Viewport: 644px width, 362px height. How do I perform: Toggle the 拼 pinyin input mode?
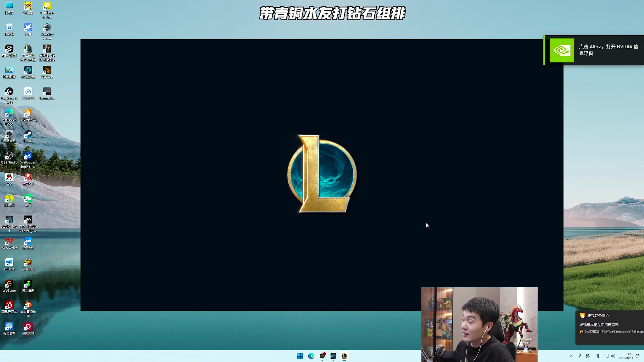click(x=597, y=356)
